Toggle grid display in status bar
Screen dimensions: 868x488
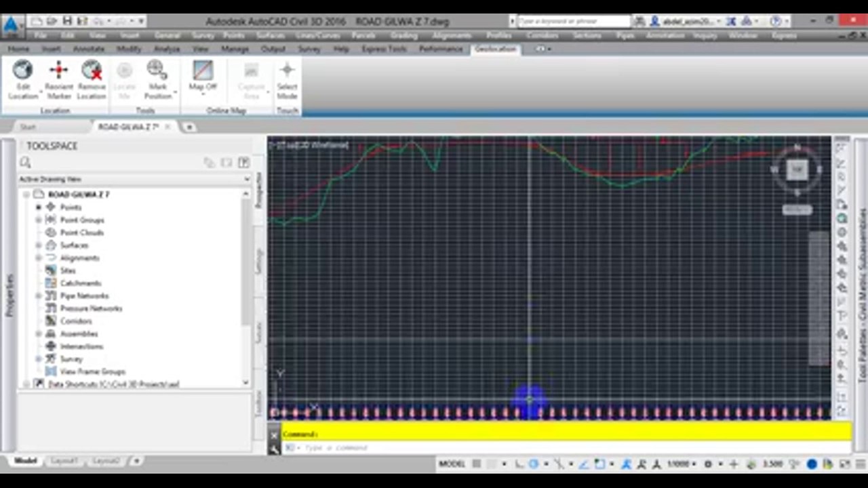coord(477,464)
